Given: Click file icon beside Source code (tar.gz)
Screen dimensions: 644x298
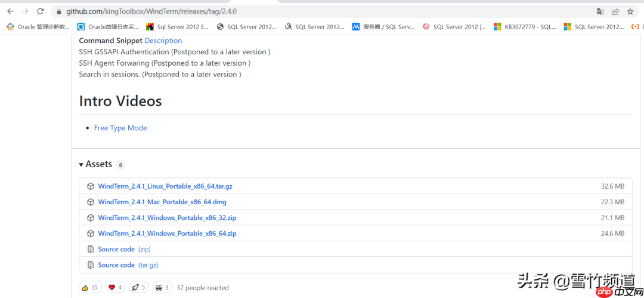Looking at the screenshot, I should [x=91, y=265].
